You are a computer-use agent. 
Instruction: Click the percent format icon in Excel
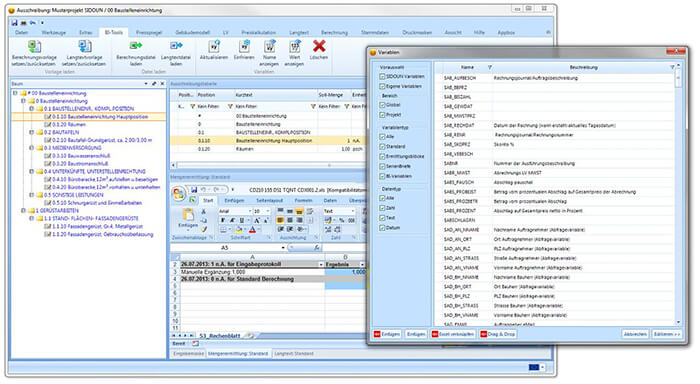point(342,220)
